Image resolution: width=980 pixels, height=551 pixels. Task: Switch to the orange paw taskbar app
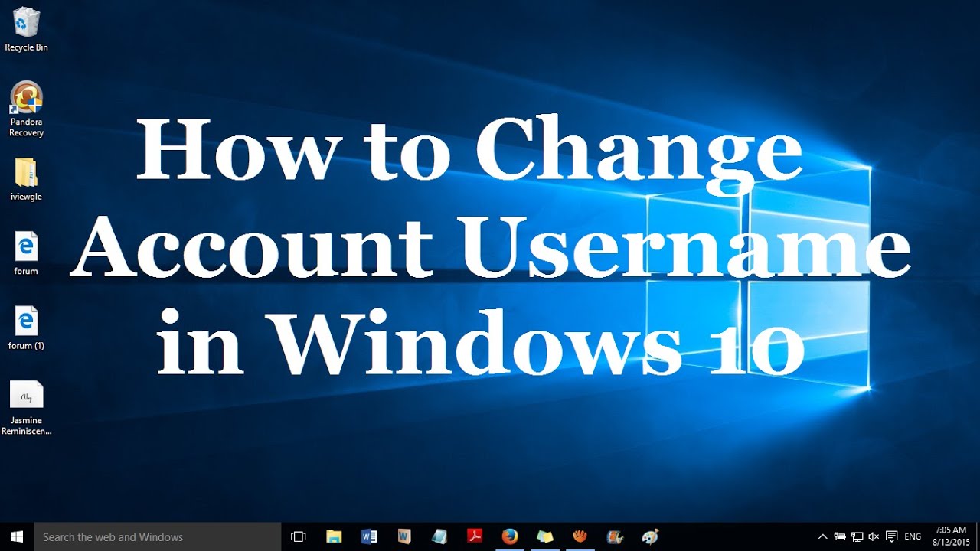580,536
